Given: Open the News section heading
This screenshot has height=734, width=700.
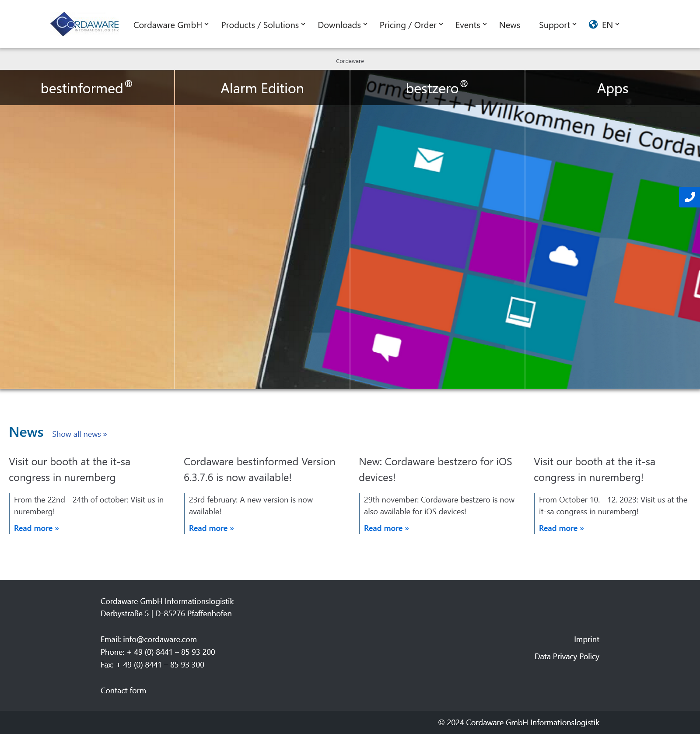Looking at the screenshot, I should point(26,432).
